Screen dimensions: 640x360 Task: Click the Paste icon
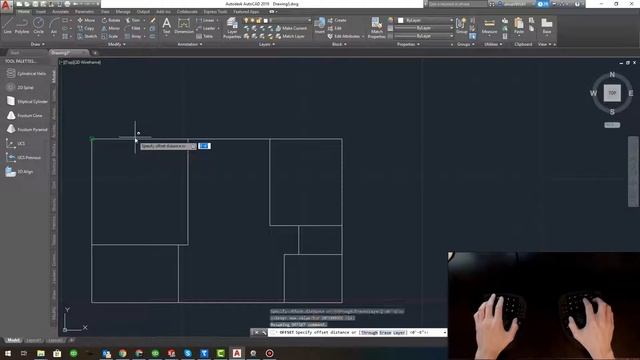tap(519, 25)
